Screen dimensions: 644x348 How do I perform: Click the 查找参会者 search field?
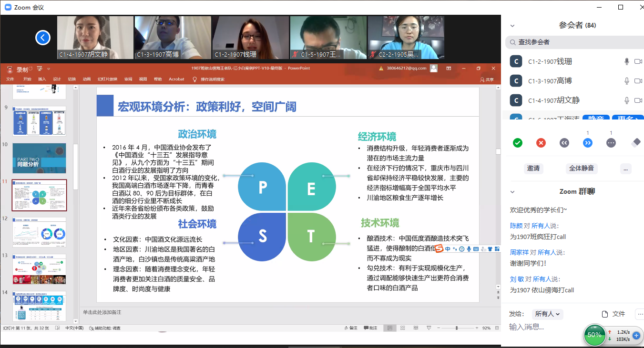574,42
